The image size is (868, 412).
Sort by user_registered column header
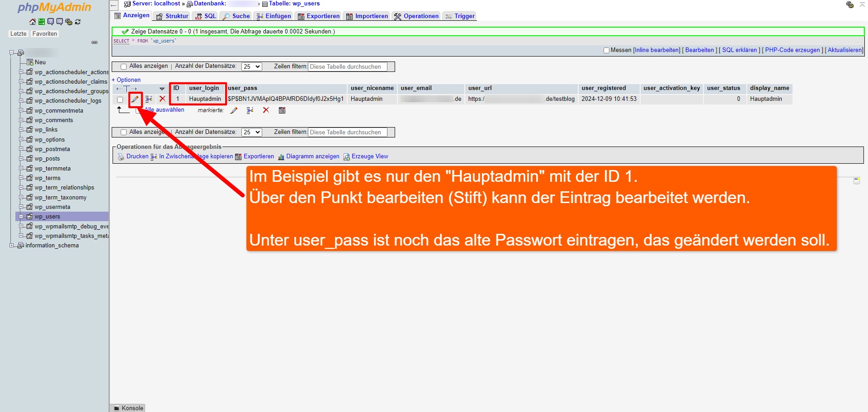pyautogui.click(x=604, y=88)
